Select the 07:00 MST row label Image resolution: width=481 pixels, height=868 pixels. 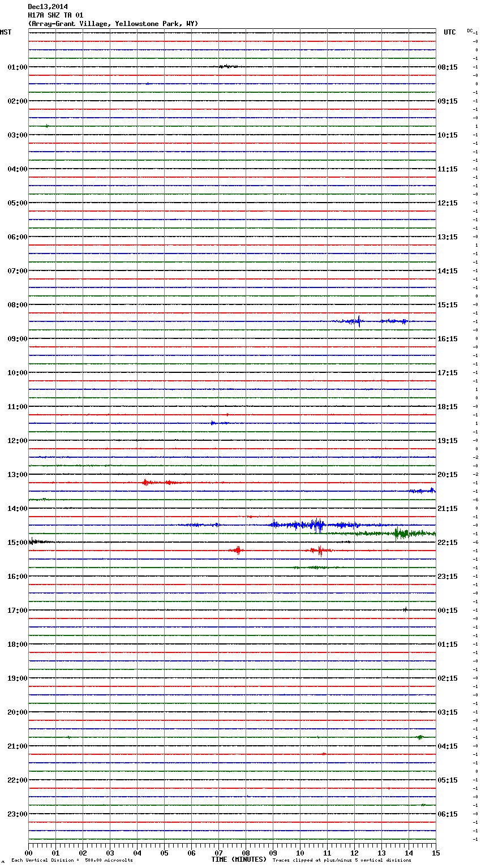[18, 271]
